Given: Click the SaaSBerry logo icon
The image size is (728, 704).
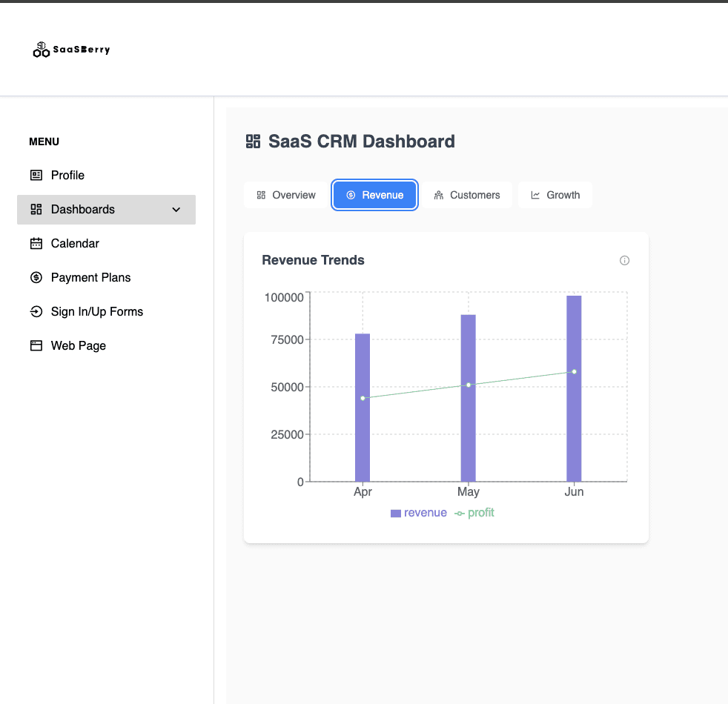Looking at the screenshot, I should 42,49.
